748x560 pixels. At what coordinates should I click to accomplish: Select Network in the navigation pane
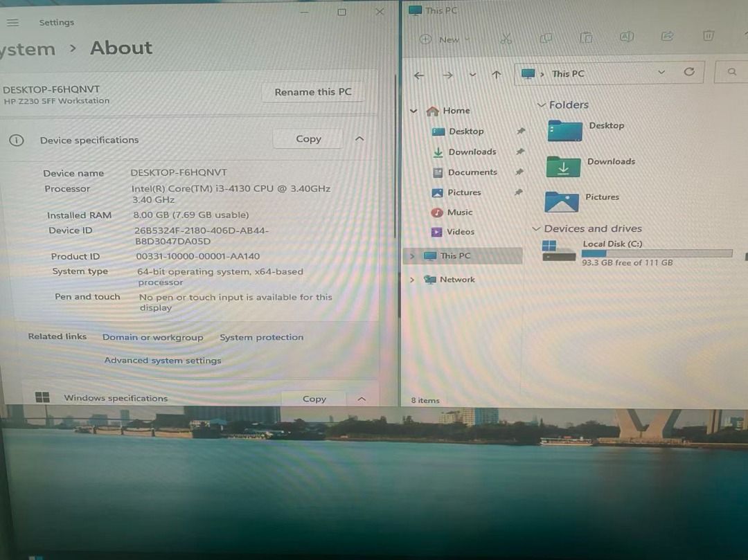[449, 279]
